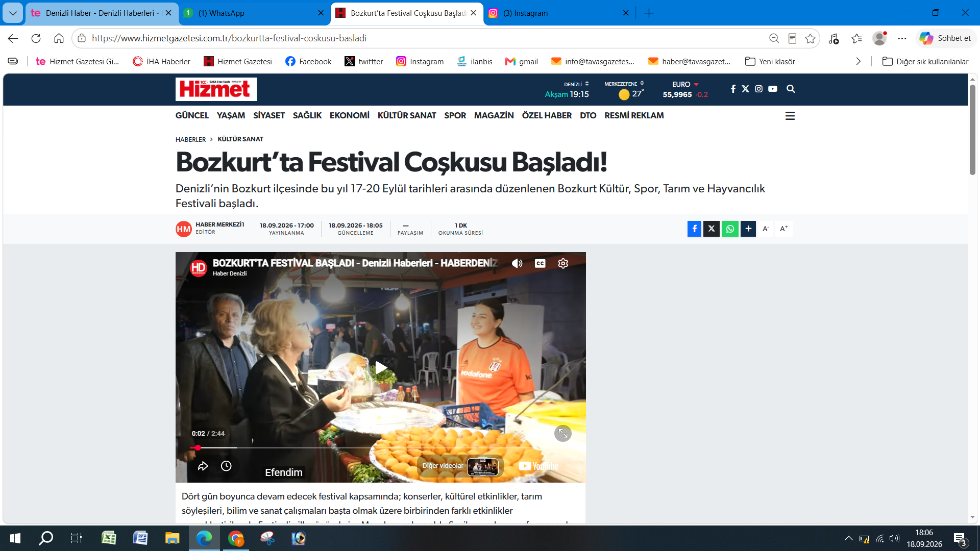This screenshot has width=980, height=551.
Task: Go back to previous page
Action: (x=13, y=38)
